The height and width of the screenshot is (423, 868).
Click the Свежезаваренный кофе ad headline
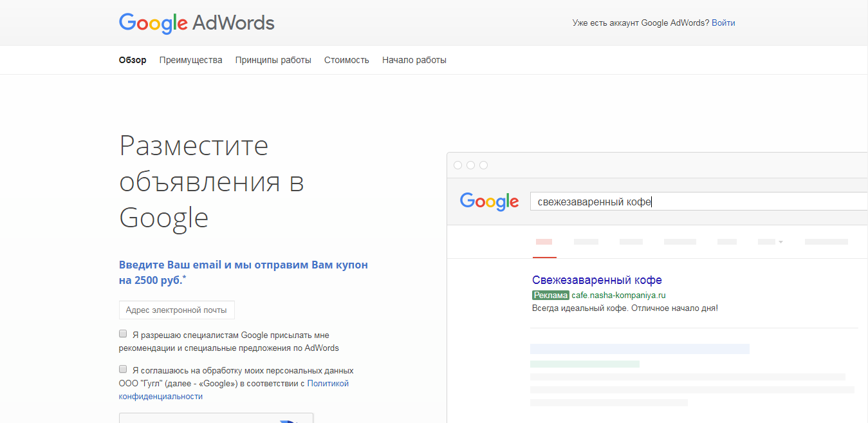(x=597, y=280)
